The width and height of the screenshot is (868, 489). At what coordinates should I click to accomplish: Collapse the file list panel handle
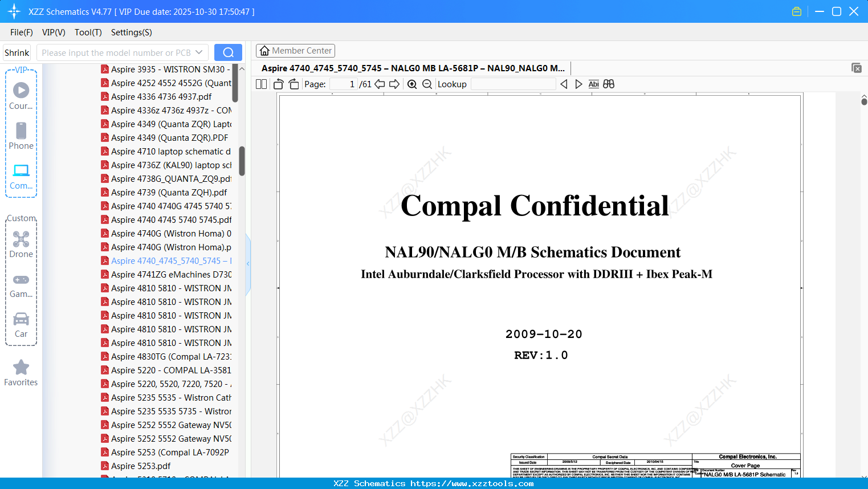(x=248, y=264)
